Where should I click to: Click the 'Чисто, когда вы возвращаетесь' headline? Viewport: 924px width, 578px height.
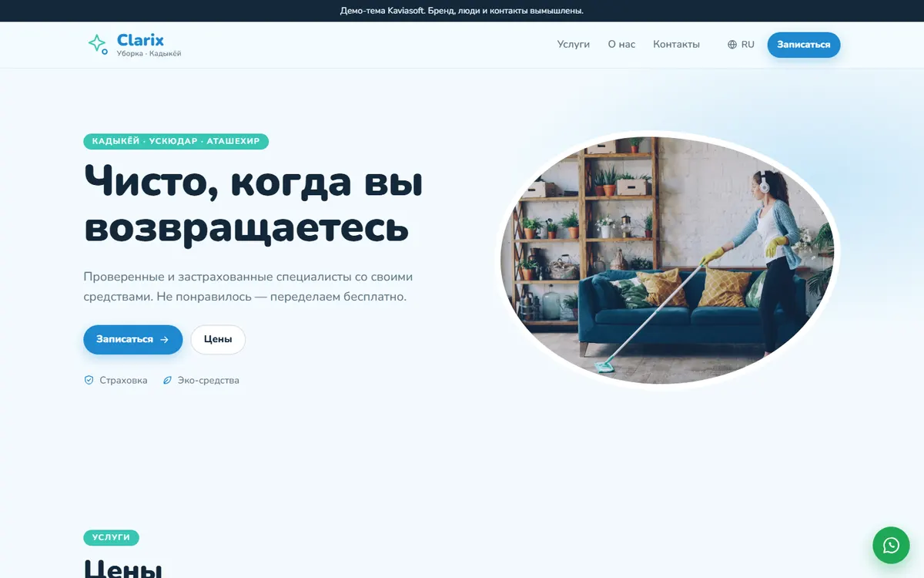254,204
